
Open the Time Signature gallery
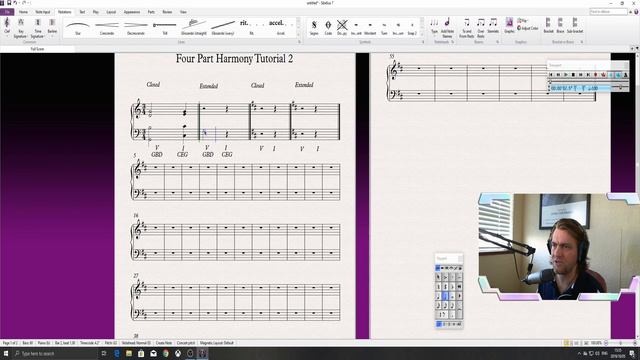38,28
